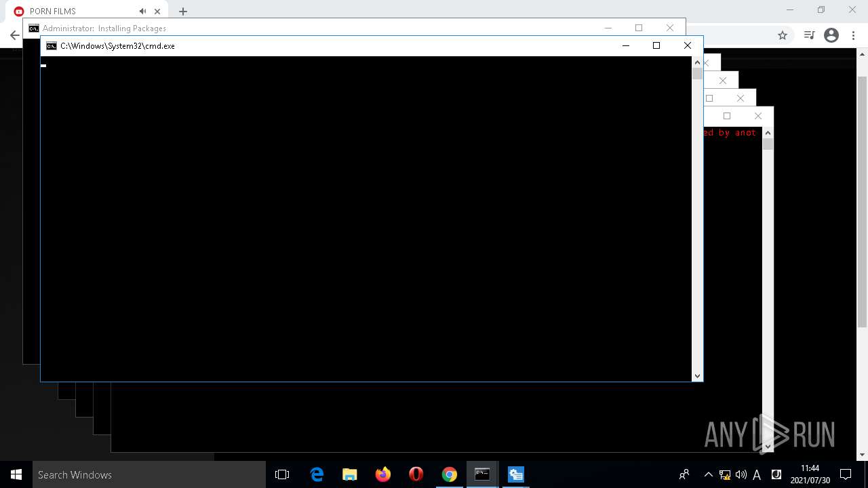The image size is (868, 488).
Task: Open Chrome media control icon
Action: (x=809, y=35)
